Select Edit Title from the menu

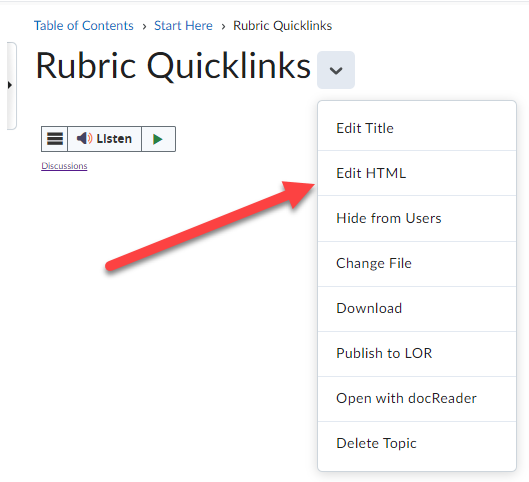point(417,128)
